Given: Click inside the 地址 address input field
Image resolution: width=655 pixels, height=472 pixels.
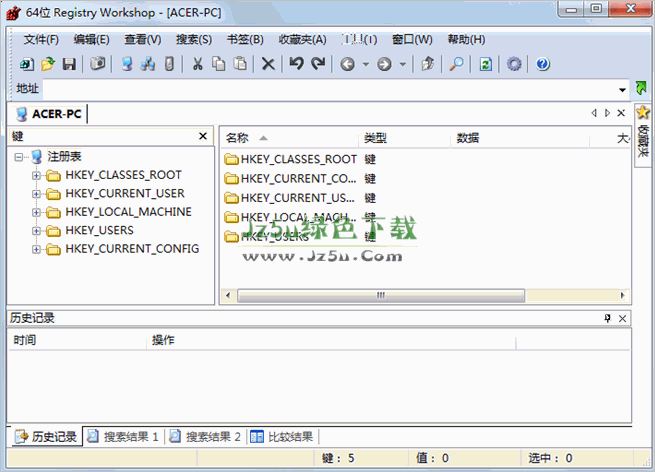Looking at the screenshot, I should (x=330, y=89).
